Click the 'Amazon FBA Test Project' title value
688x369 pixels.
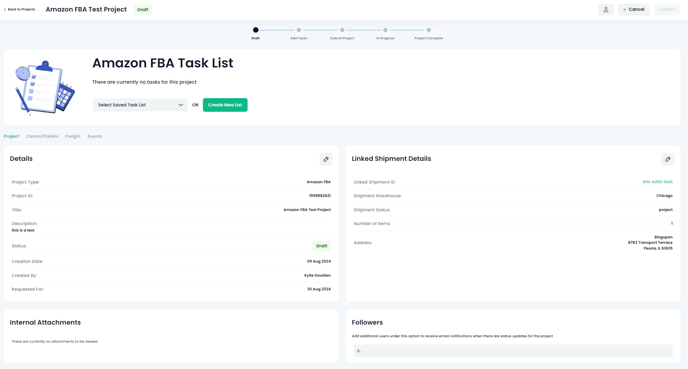[307, 210]
